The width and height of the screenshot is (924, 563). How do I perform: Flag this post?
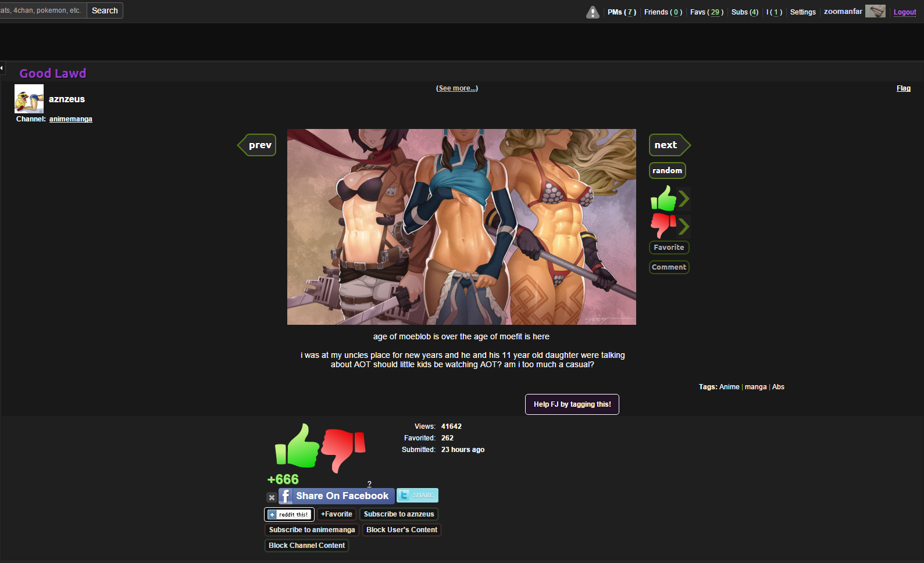[x=903, y=88]
